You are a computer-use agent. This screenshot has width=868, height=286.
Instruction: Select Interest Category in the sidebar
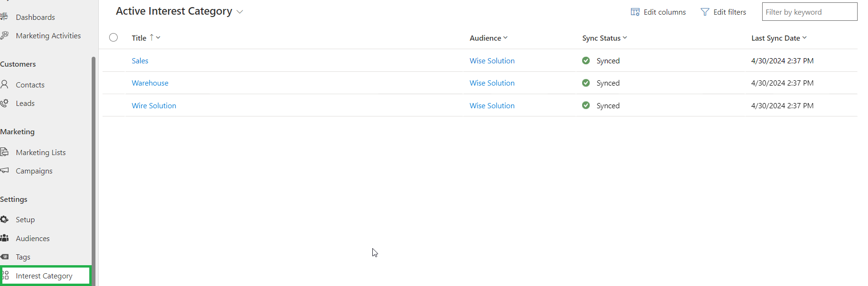(44, 276)
